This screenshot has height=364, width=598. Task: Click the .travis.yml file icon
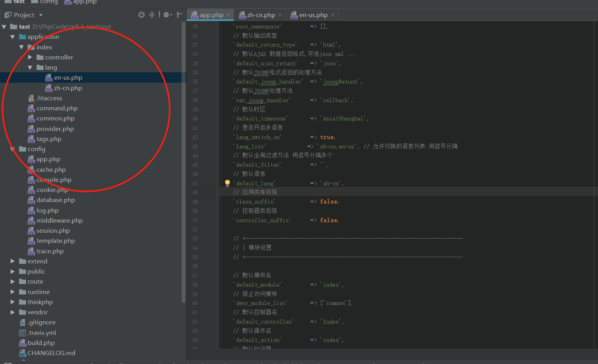pos(23,333)
